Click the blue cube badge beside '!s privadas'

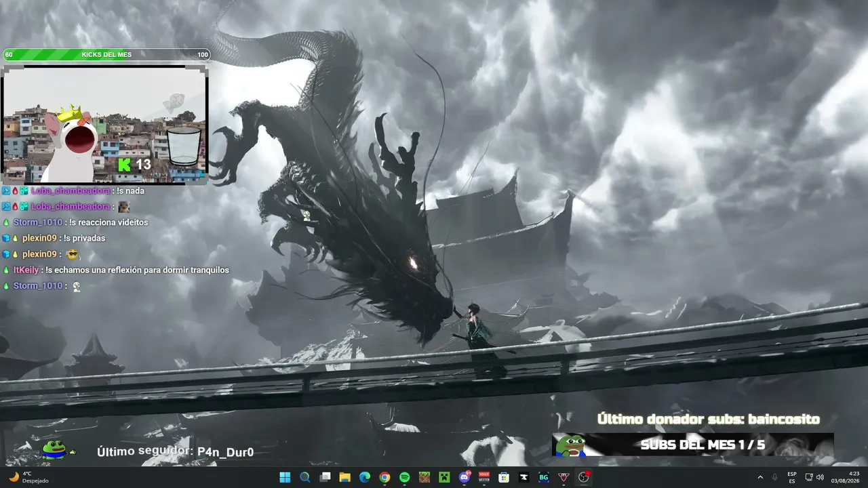(x=6, y=238)
